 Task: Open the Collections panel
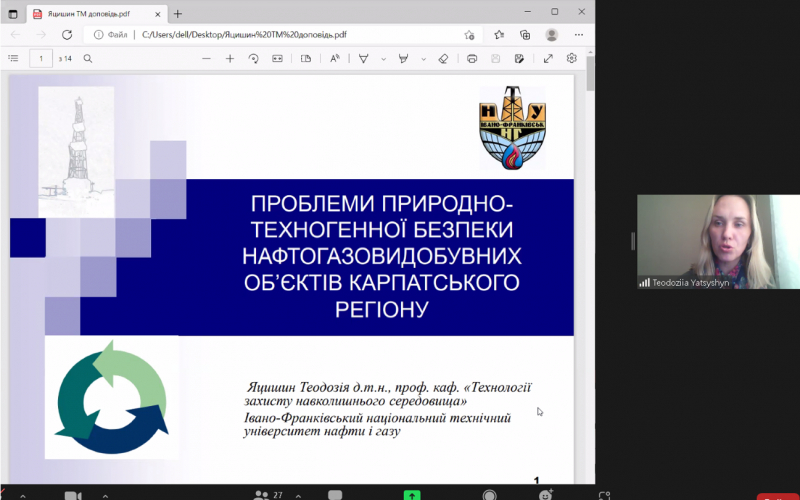point(524,35)
